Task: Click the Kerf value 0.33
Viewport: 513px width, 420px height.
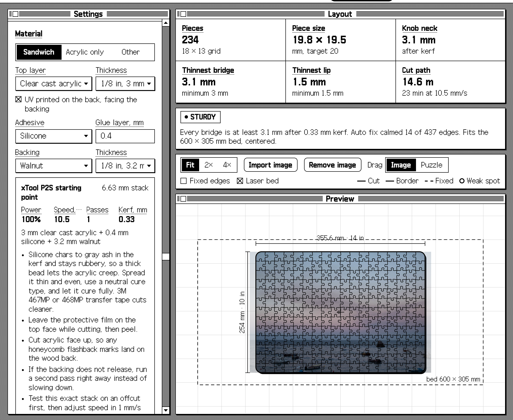Action: (x=127, y=219)
